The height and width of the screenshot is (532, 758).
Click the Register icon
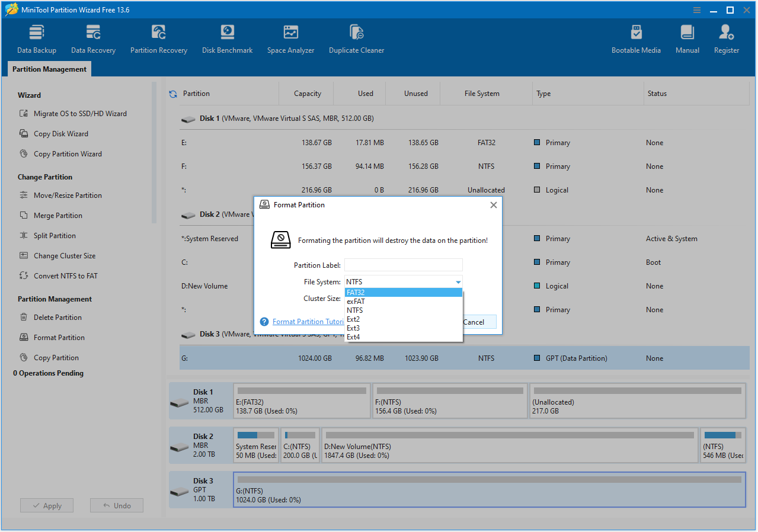726,37
